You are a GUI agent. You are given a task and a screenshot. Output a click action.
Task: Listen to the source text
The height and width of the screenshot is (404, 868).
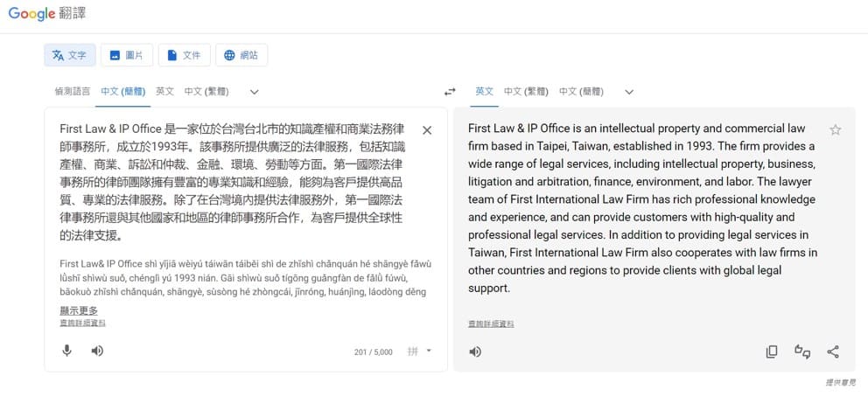pos(97,351)
